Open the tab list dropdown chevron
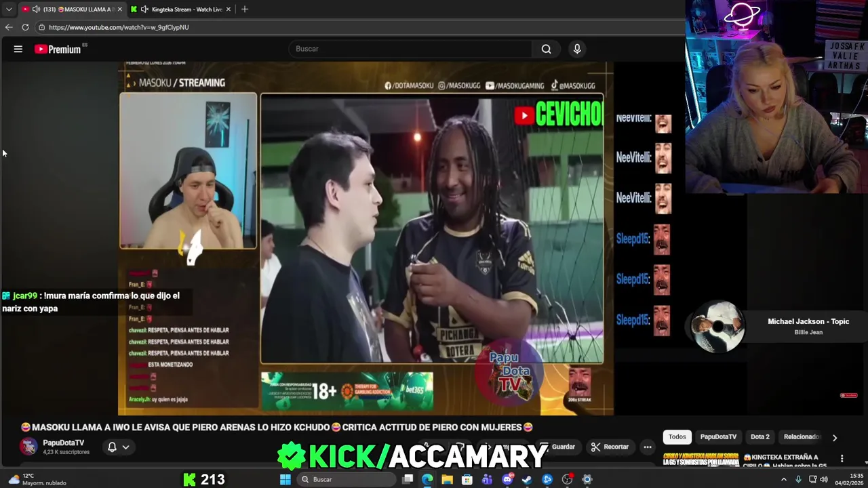868x488 pixels. 9,9
